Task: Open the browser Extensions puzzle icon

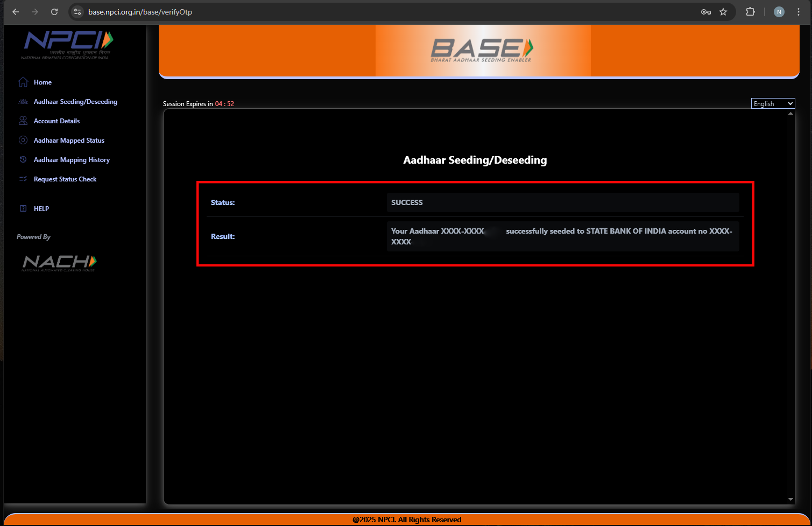Action: point(750,12)
